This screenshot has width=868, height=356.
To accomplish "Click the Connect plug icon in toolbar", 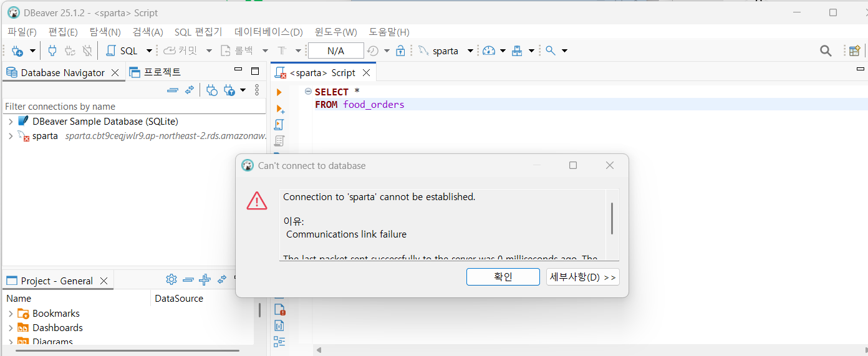I will [52, 51].
